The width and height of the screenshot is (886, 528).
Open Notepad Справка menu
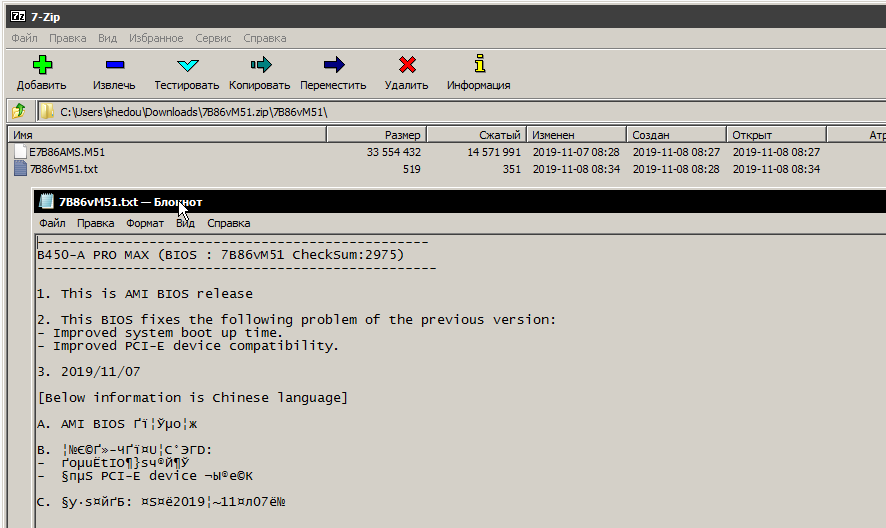[x=228, y=223]
